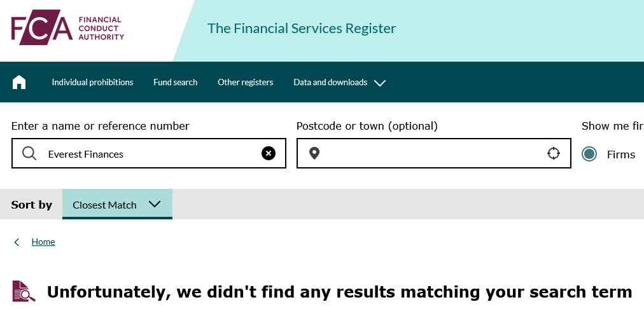Click the magnifier icon in search box
644x309 pixels.
[x=29, y=153]
